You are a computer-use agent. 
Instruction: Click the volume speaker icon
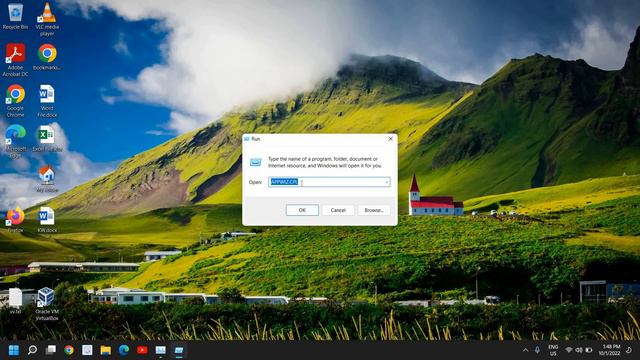(579, 350)
